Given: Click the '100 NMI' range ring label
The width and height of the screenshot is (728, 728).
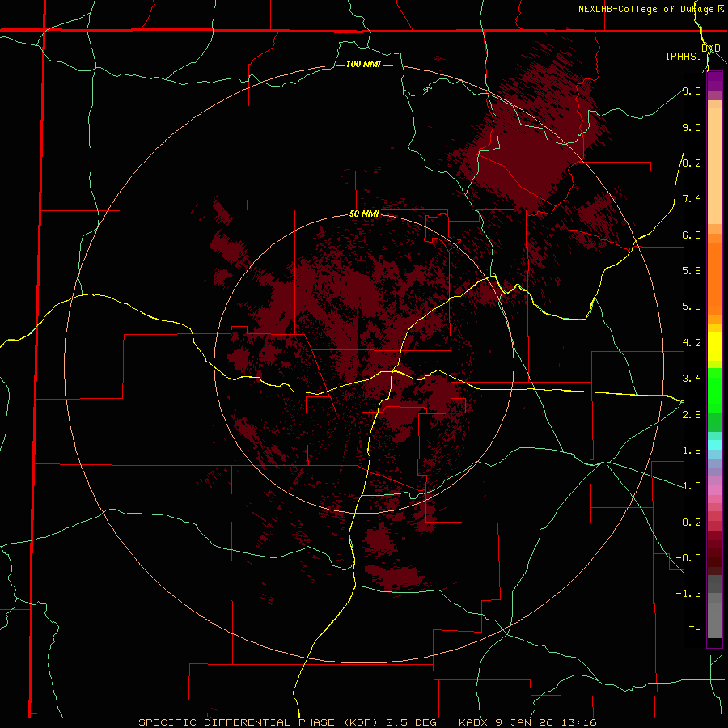Looking at the screenshot, I should pos(363,64).
